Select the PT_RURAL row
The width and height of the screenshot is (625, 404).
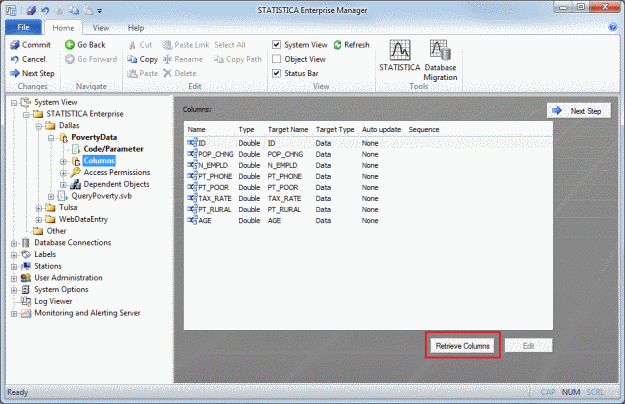coord(368,210)
